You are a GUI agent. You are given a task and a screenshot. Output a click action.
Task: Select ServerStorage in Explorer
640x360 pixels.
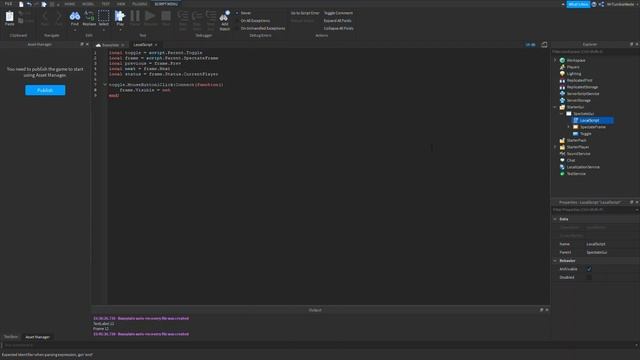(578, 100)
